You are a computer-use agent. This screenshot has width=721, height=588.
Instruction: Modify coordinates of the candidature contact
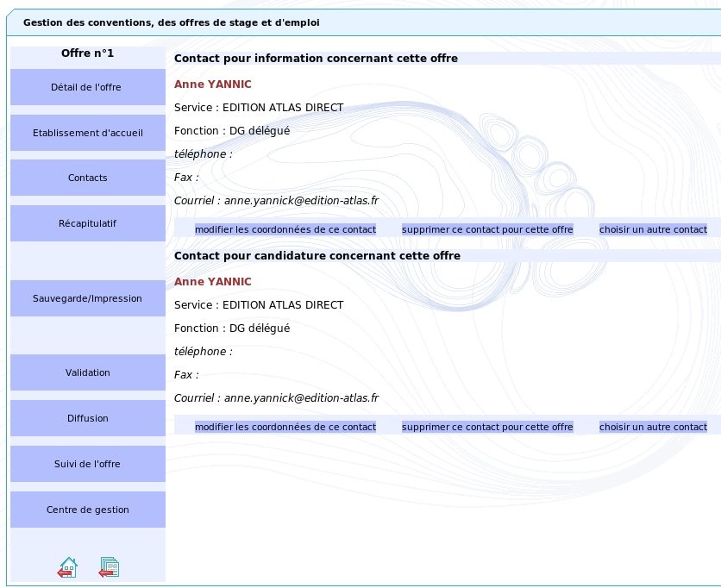[x=285, y=427]
